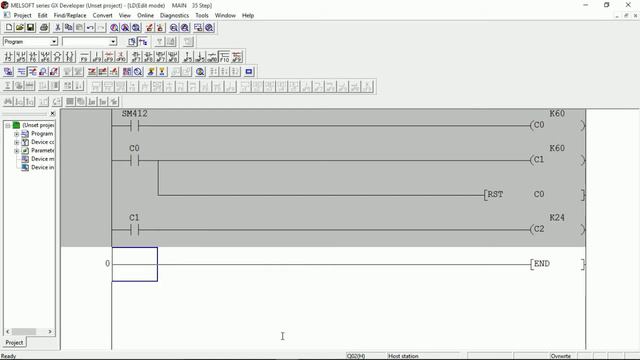This screenshot has height=360, width=640.
Task: Click the Ovrwrte status bar indicator
Action: (562, 356)
